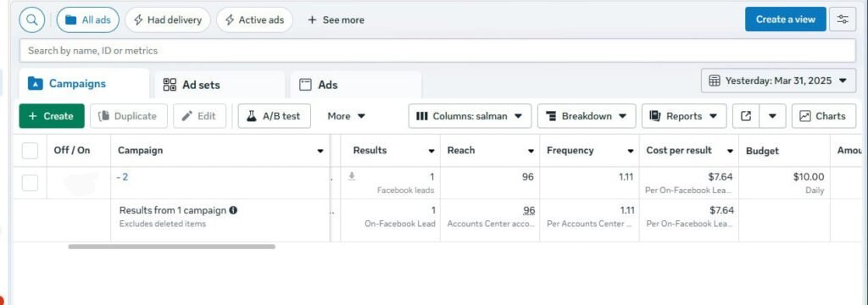Focus the Search by name, ID or metrics field
The width and height of the screenshot is (868, 305).
point(437,51)
